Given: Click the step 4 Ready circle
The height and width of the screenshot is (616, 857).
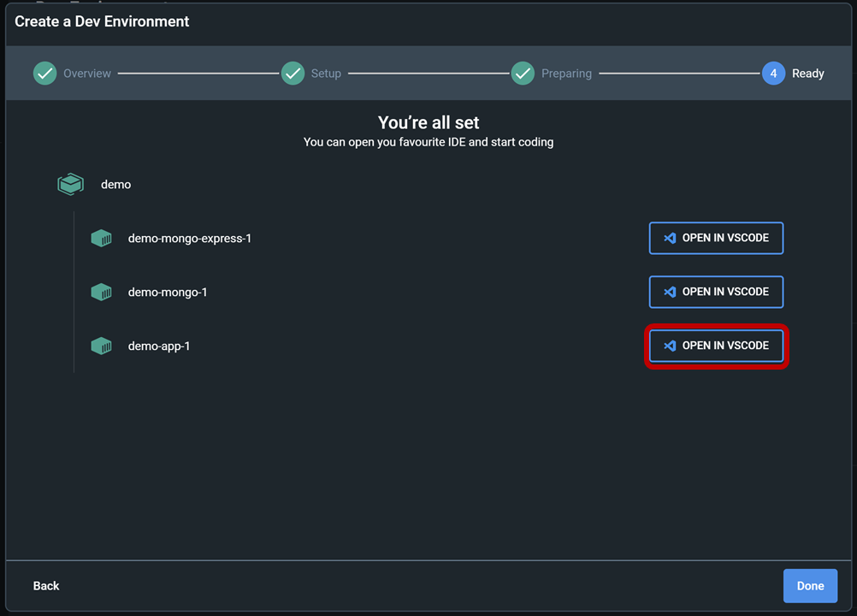Looking at the screenshot, I should click(773, 74).
